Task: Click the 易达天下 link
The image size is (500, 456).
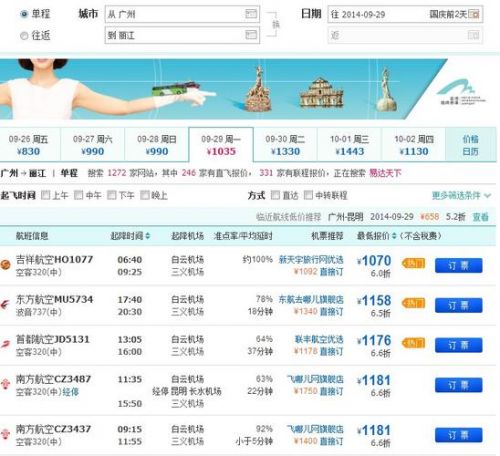Action: coord(385,173)
